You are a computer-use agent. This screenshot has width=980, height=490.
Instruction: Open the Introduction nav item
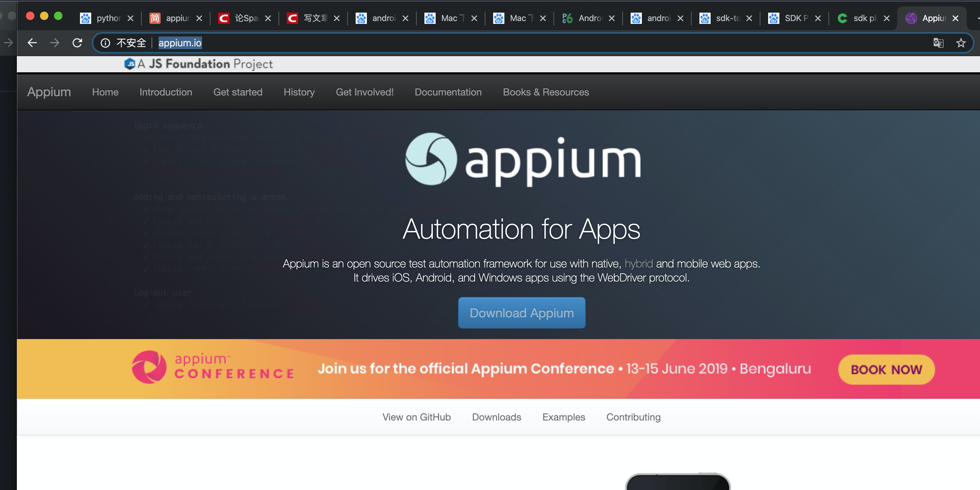(x=166, y=92)
